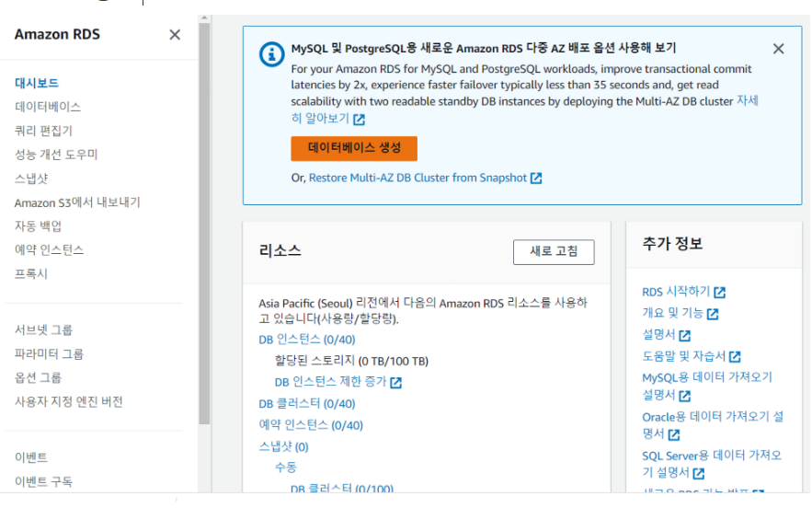The image size is (812, 508).
Task: Open 성능 개선 도우미 in the sidebar
Action: [x=56, y=155]
